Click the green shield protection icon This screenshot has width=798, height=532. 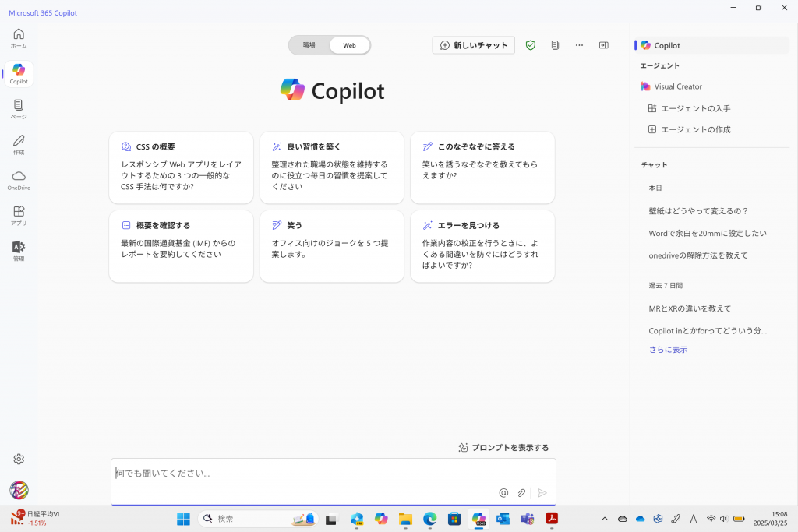click(x=530, y=45)
